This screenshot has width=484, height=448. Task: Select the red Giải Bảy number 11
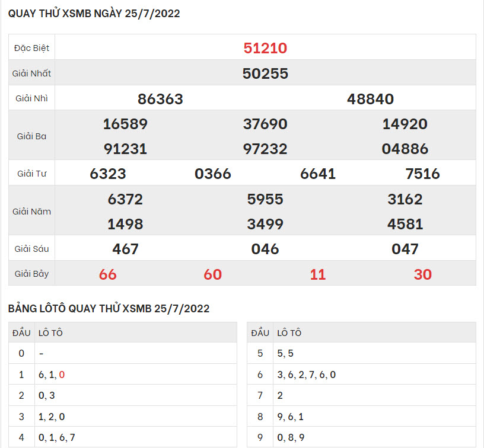pyautogui.click(x=318, y=274)
